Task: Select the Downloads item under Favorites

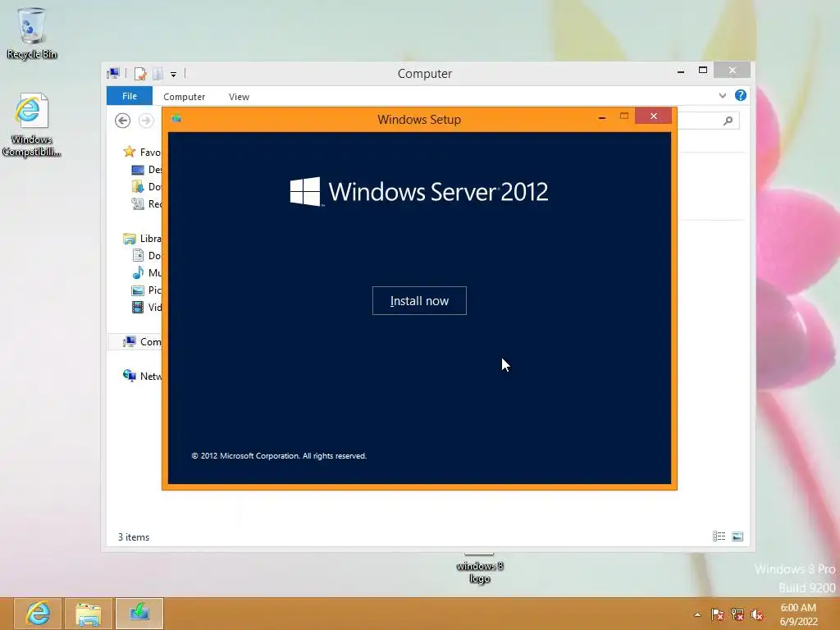Action: [146, 186]
